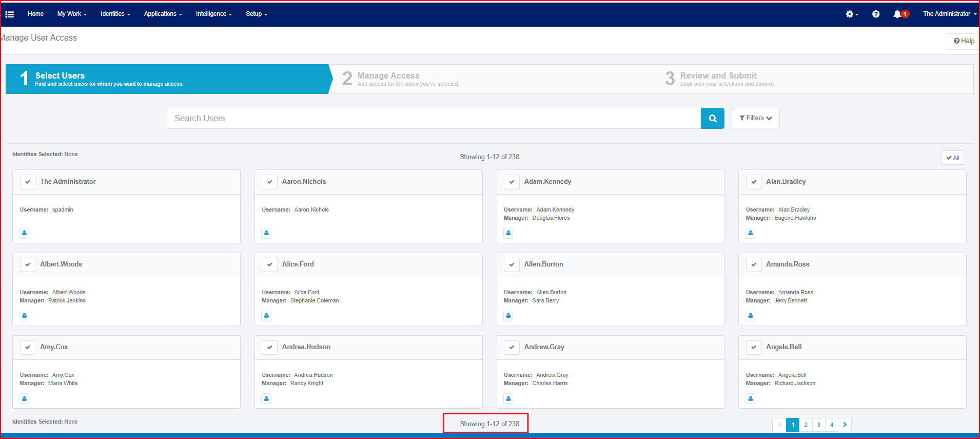The image size is (980, 439).
Task: Click the question mark help icon
Action: [x=876, y=14]
